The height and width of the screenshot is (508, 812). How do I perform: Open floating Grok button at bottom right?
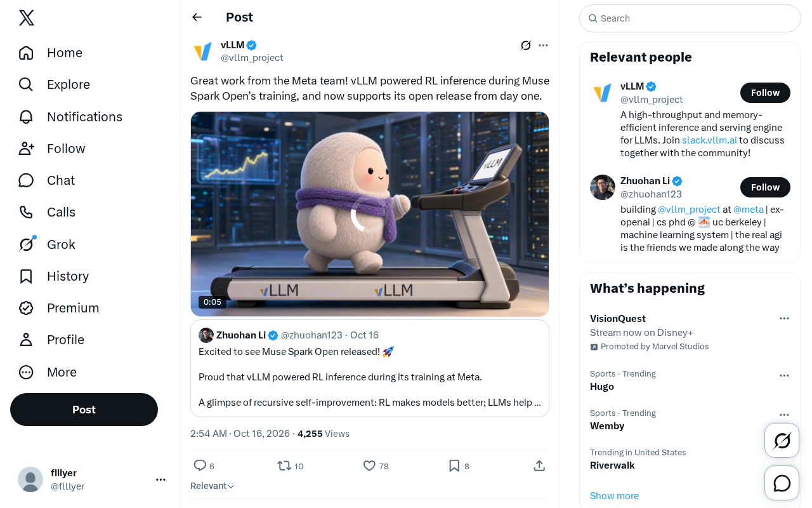coord(782,440)
